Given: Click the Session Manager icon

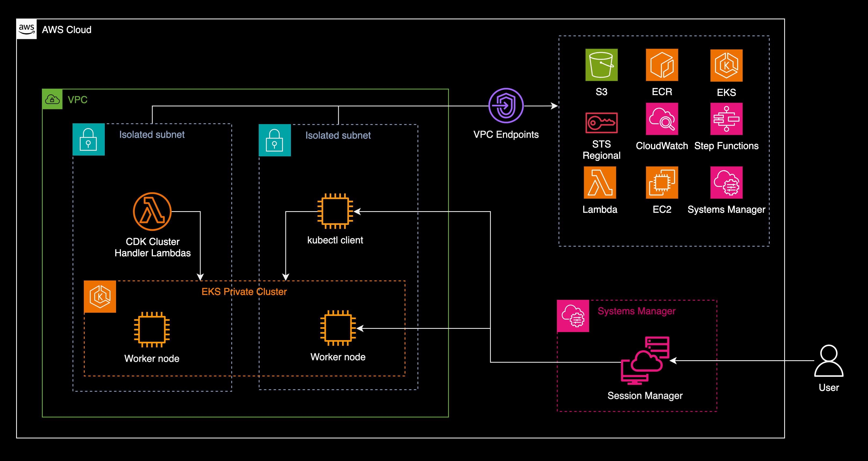Looking at the screenshot, I should pyautogui.click(x=644, y=360).
